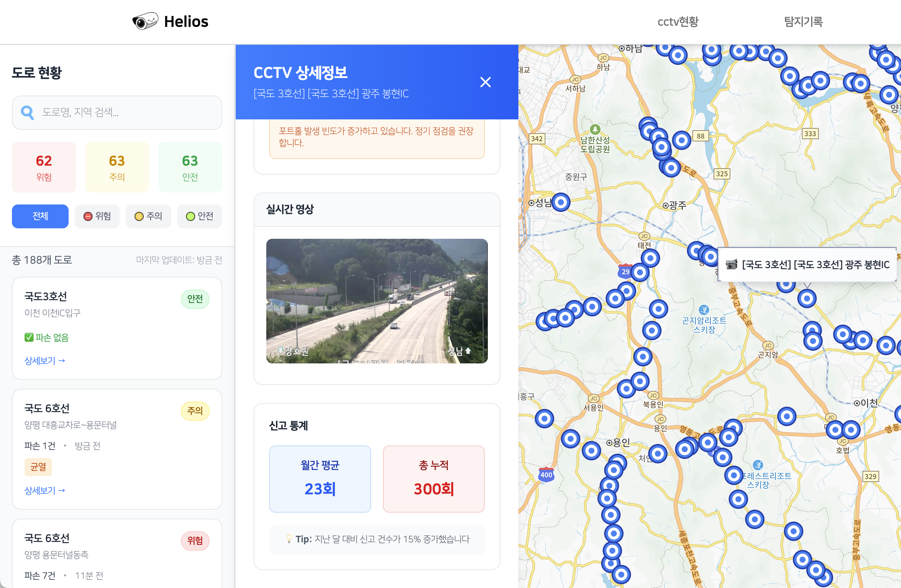Filter roads by 위험 status
The width and height of the screenshot is (901, 588).
click(x=97, y=216)
